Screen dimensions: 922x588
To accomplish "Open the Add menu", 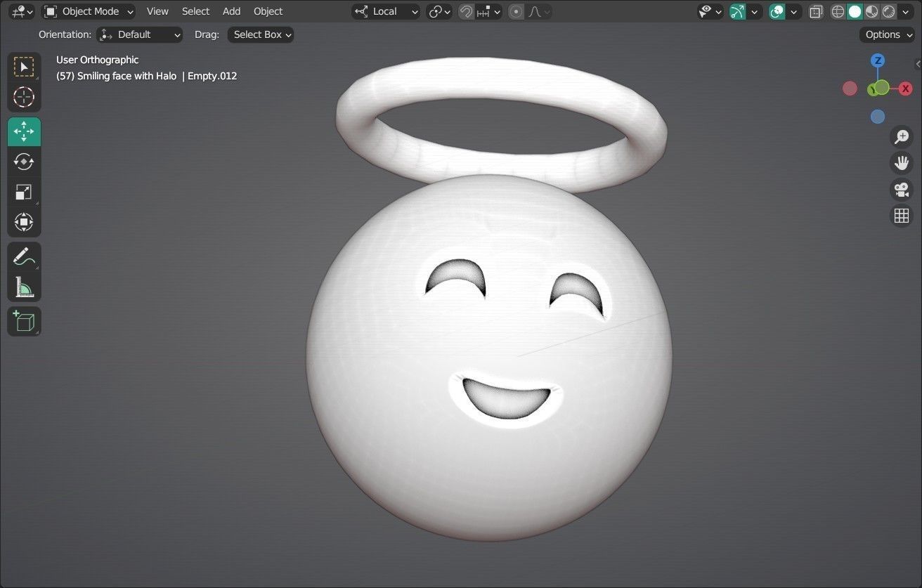I will (231, 11).
